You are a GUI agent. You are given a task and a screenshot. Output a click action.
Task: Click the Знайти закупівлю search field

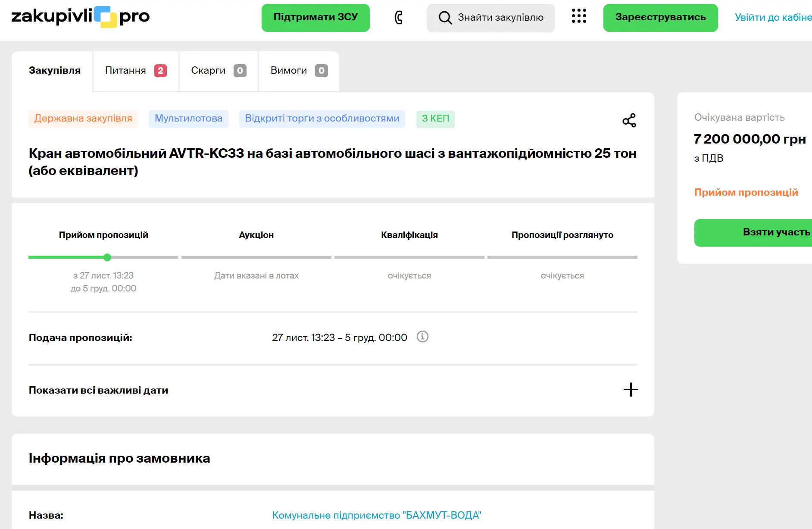(500, 18)
